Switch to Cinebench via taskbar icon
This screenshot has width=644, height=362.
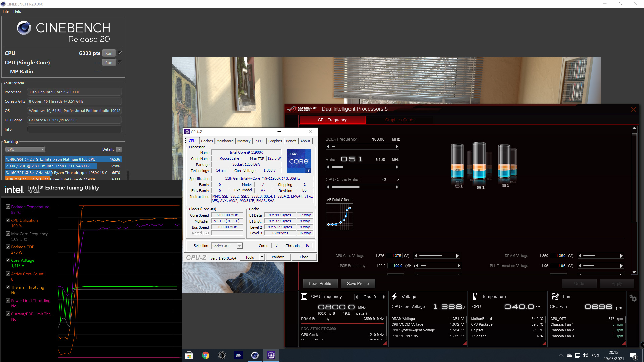255,355
